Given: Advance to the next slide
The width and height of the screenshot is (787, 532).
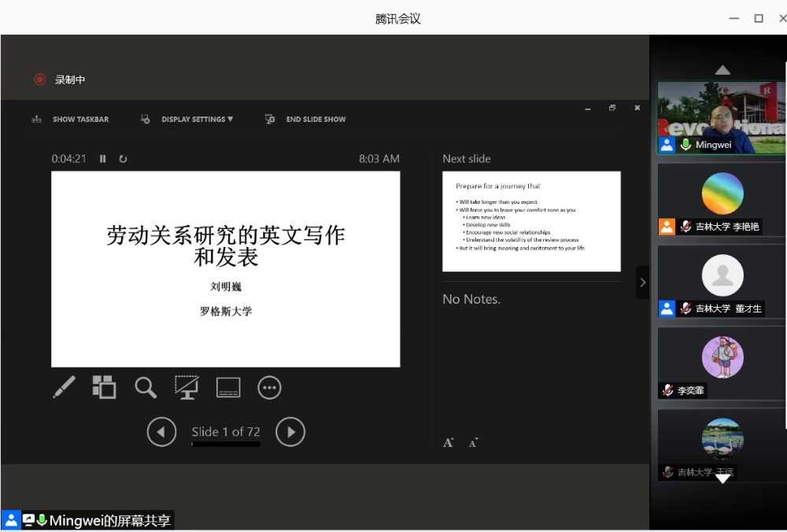Looking at the screenshot, I should [x=290, y=432].
